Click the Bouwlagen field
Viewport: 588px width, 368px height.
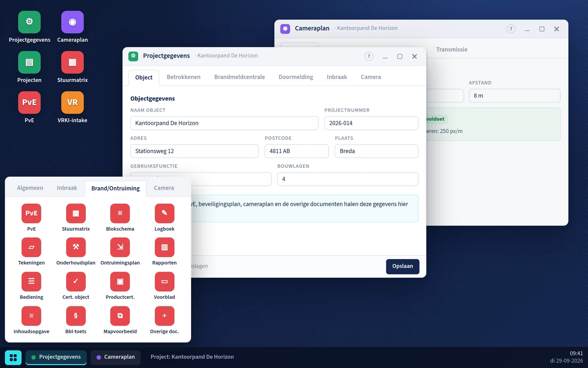click(348, 179)
